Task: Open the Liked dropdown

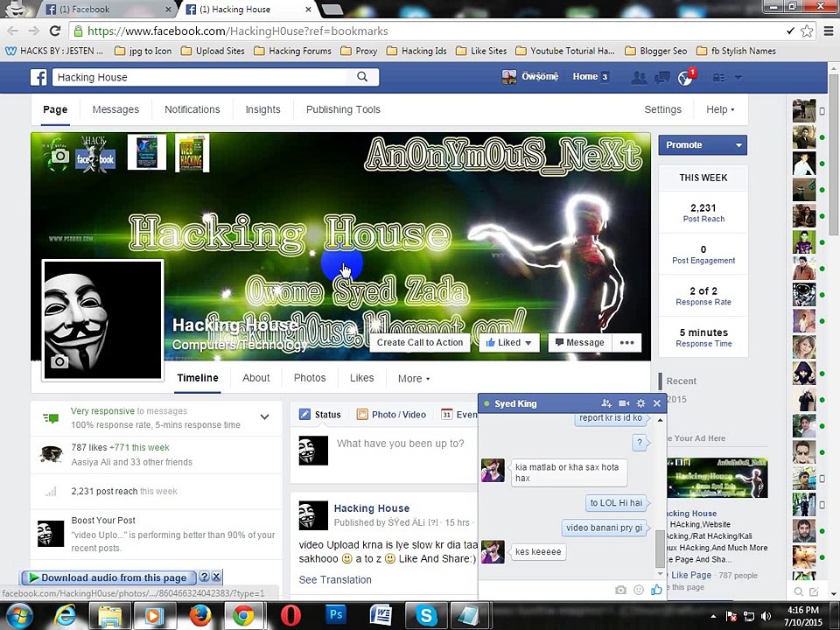Action: tap(507, 342)
